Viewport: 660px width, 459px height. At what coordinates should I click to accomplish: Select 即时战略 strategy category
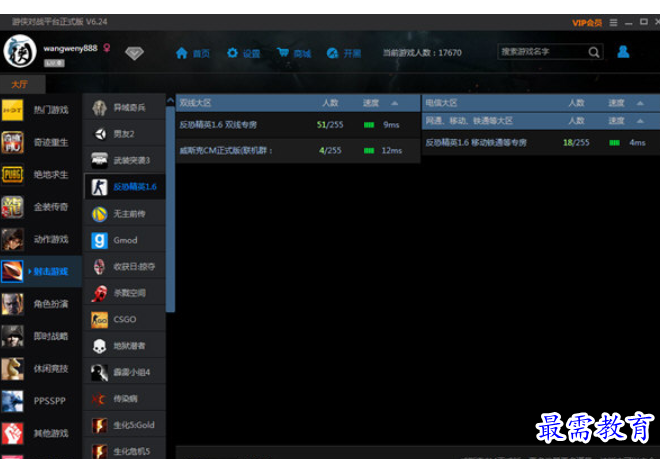coord(41,336)
